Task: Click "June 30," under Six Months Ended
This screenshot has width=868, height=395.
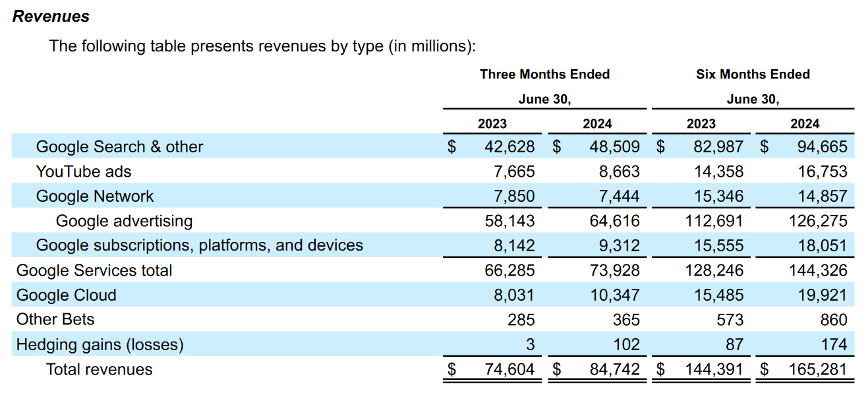Action: point(753,100)
